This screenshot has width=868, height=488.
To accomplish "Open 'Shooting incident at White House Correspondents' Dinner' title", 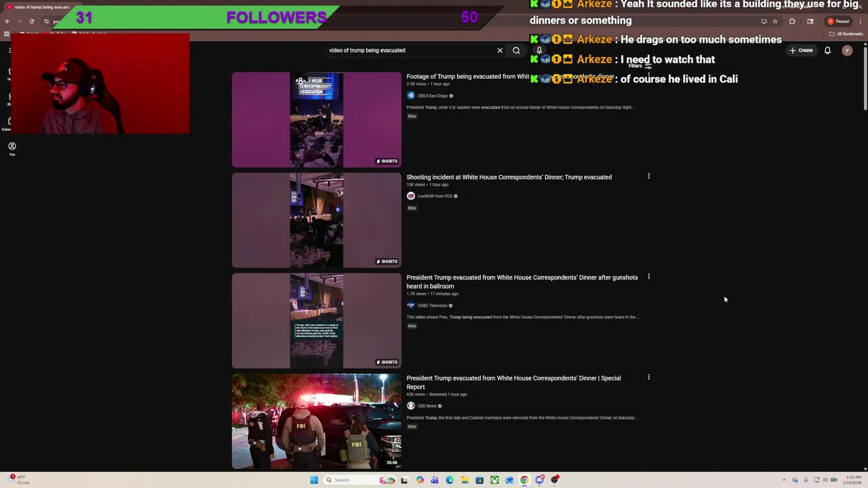I will (x=509, y=177).
